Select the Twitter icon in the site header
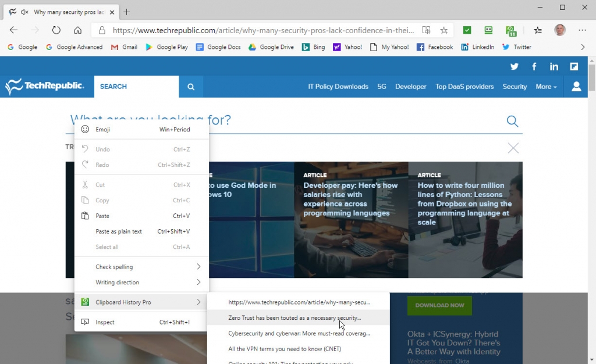This screenshot has width=596, height=364. 514,66
